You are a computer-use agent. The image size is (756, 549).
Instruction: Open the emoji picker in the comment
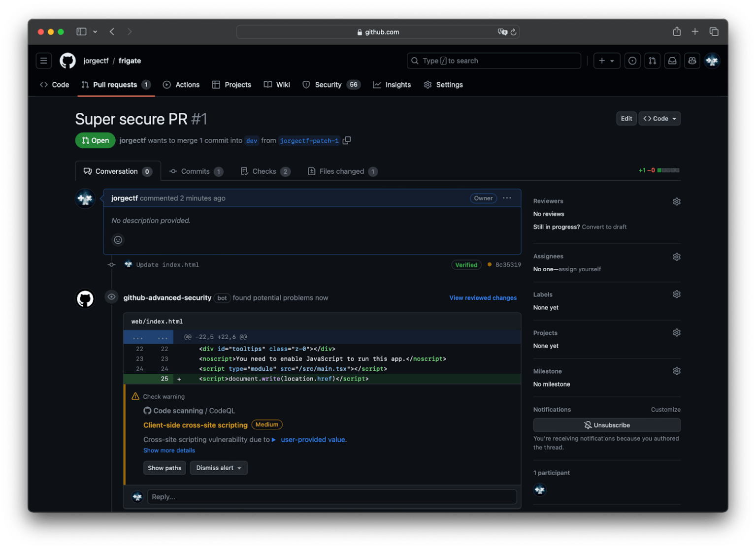[x=118, y=240]
